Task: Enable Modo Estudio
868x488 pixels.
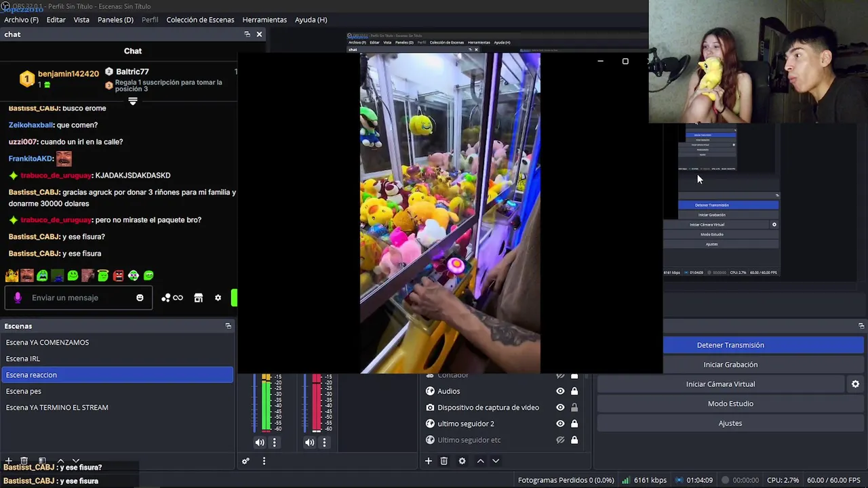Action: pyautogui.click(x=730, y=403)
